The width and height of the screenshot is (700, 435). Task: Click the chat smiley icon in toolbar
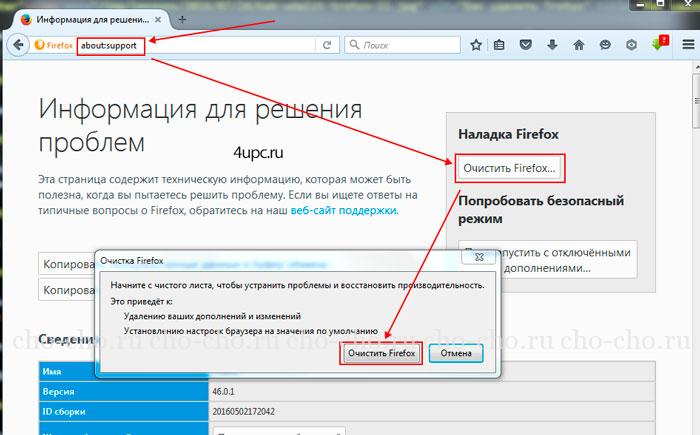pyautogui.click(x=605, y=45)
